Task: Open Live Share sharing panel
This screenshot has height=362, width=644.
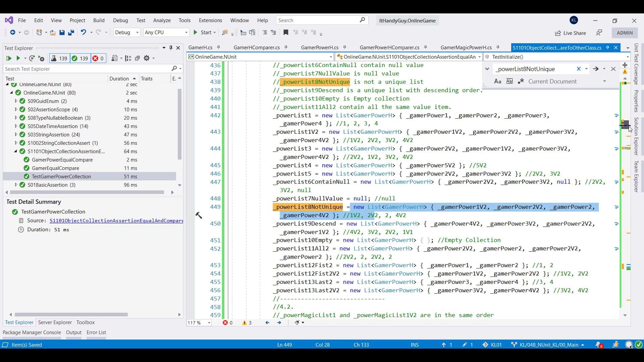Action: (570, 33)
